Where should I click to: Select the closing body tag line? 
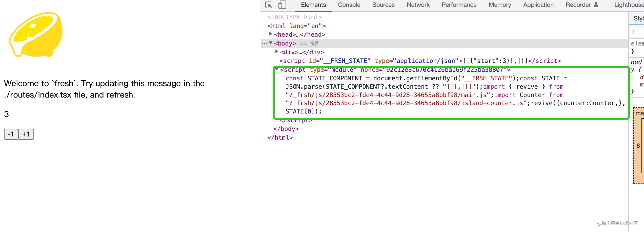pos(286,129)
